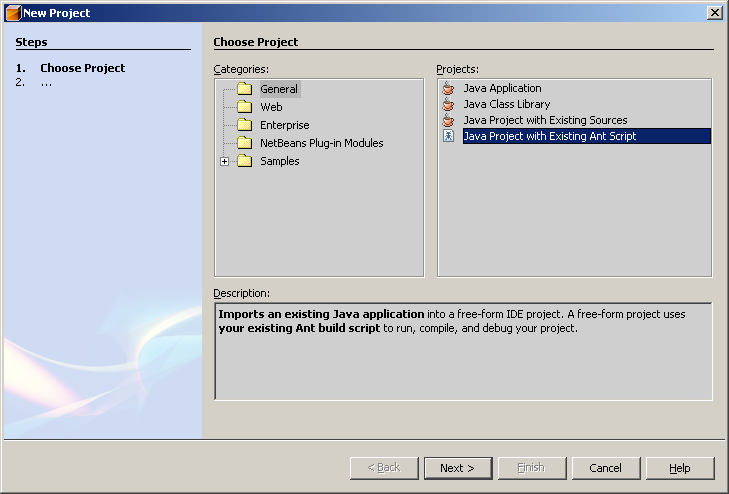Click the Enterprise category folder icon
This screenshot has height=494, width=729.
[x=245, y=125]
